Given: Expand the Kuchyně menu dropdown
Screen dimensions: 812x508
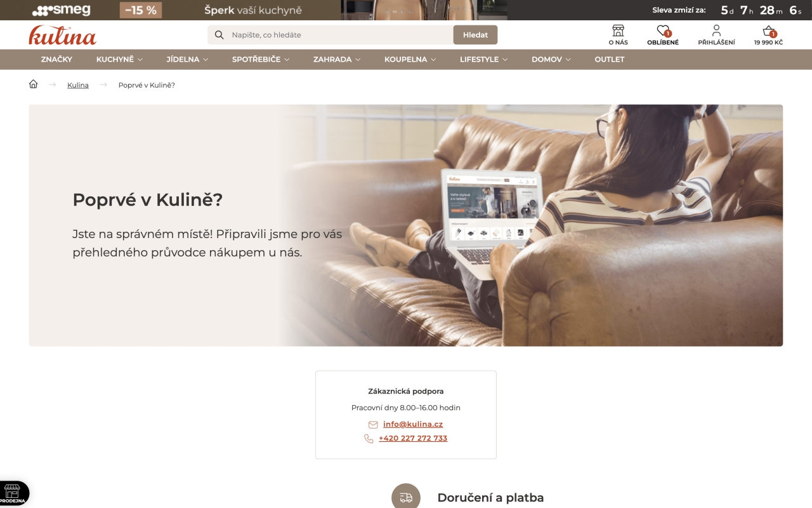Looking at the screenshot, I should click(119, 59).
